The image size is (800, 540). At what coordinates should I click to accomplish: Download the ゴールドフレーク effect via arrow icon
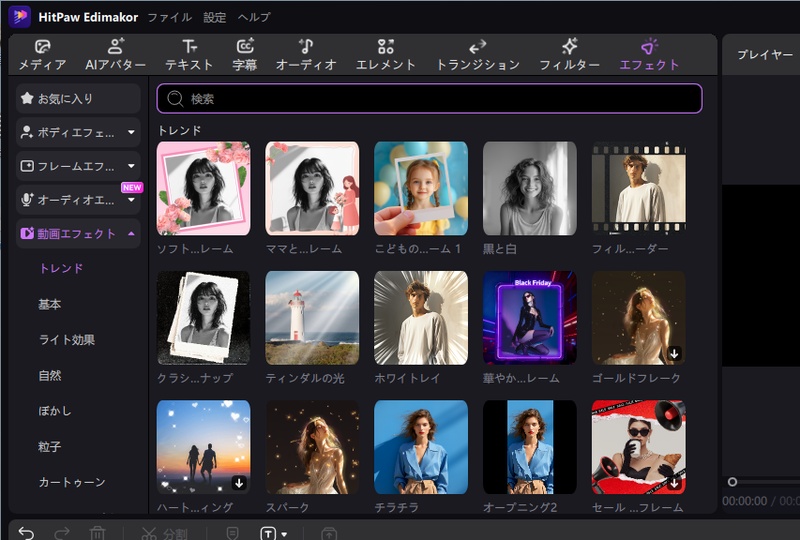tap(674, 353)
